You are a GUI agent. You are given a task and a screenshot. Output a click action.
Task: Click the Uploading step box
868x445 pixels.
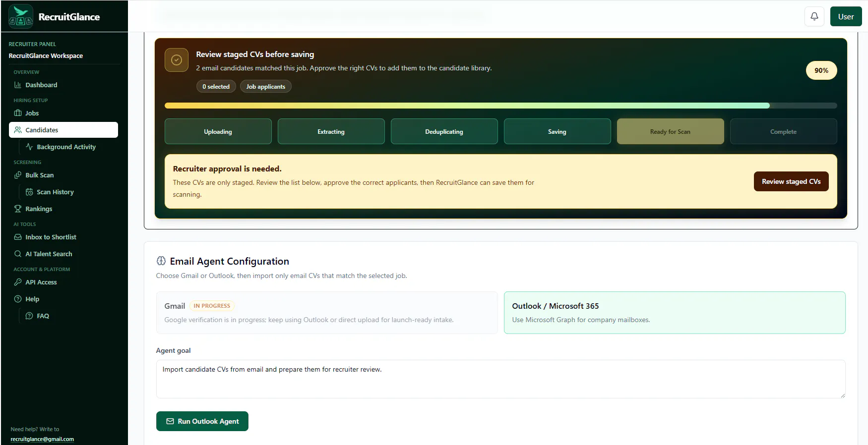218,131
